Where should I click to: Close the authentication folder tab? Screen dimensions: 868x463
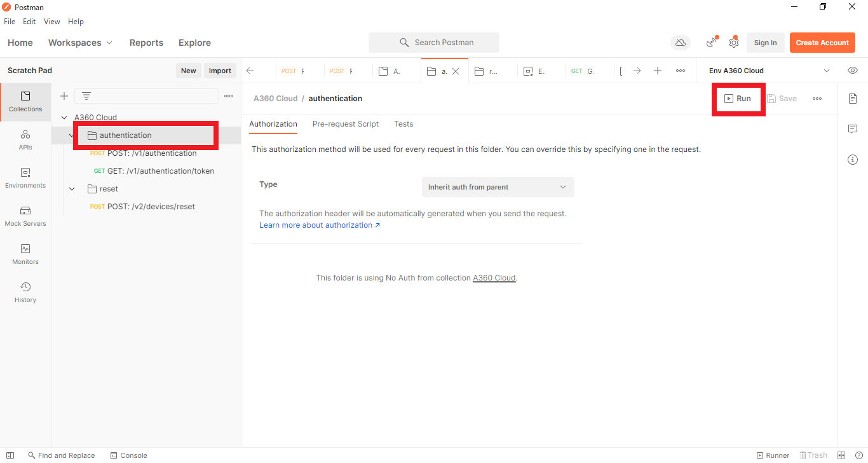tap(456, 71)
